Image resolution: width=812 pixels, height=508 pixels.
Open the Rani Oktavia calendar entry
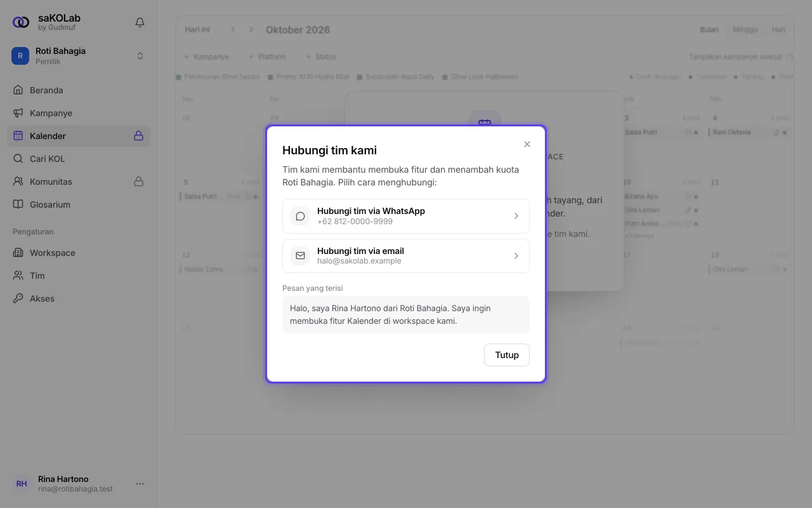tap(749, 132)
